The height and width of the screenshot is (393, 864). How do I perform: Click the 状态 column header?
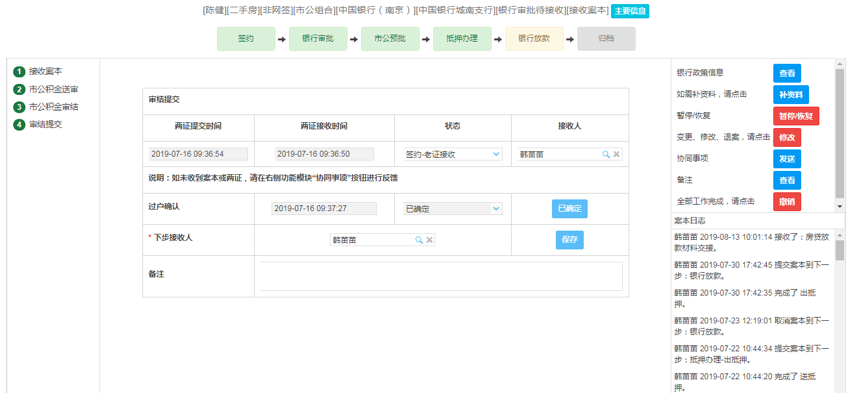point(452,126)
